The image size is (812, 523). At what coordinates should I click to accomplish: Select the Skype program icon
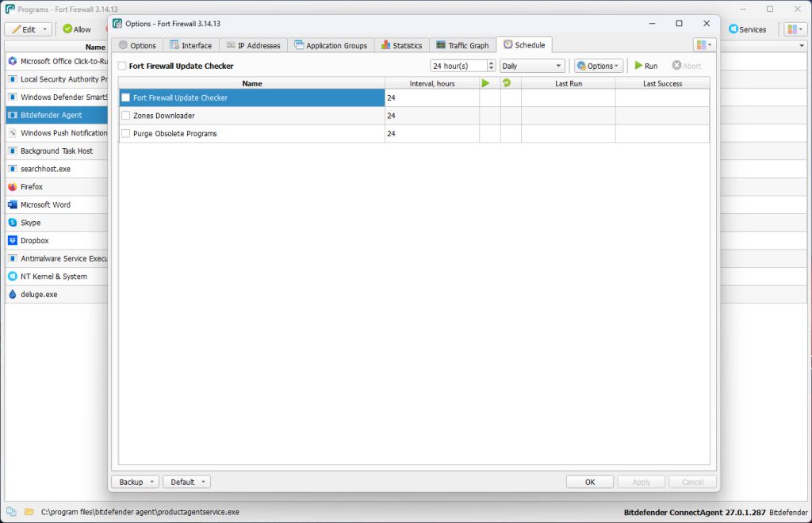coord(13,223)
